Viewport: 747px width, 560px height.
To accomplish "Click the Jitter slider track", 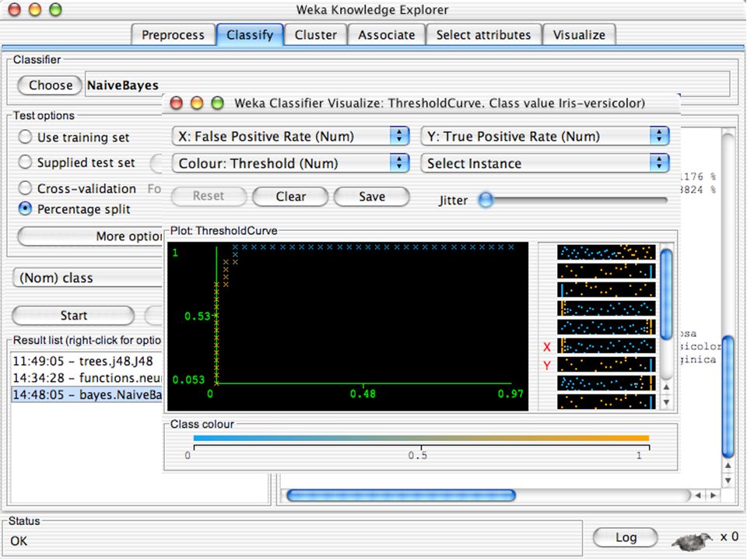I will (x=574, y=200).
